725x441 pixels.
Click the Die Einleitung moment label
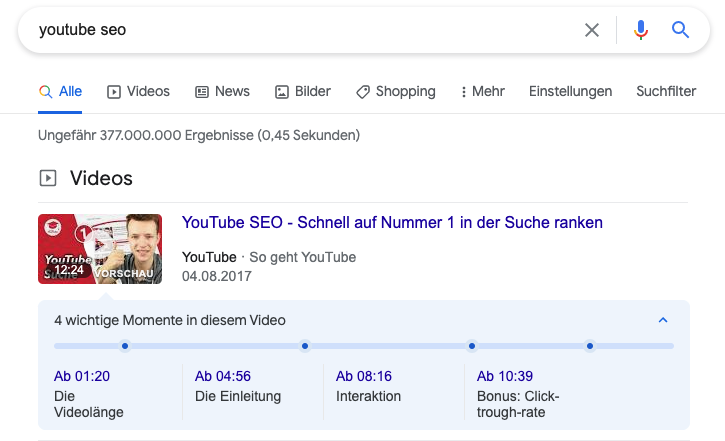(238, 396)
